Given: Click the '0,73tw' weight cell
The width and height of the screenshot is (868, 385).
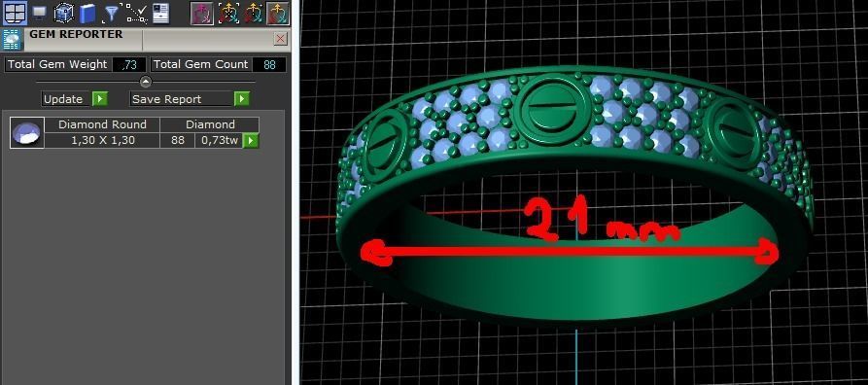Looking at the screenshot, I should pyautogui.click(x=220, y=141).
